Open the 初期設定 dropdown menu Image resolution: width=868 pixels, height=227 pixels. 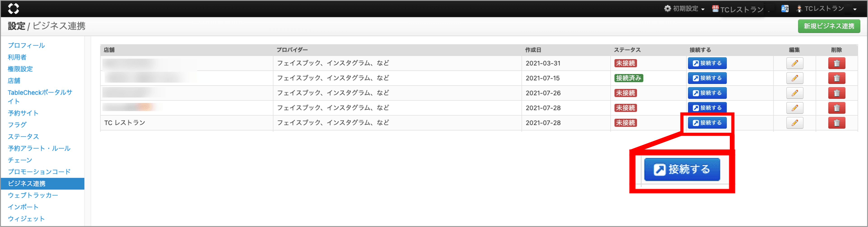(684, 9)
